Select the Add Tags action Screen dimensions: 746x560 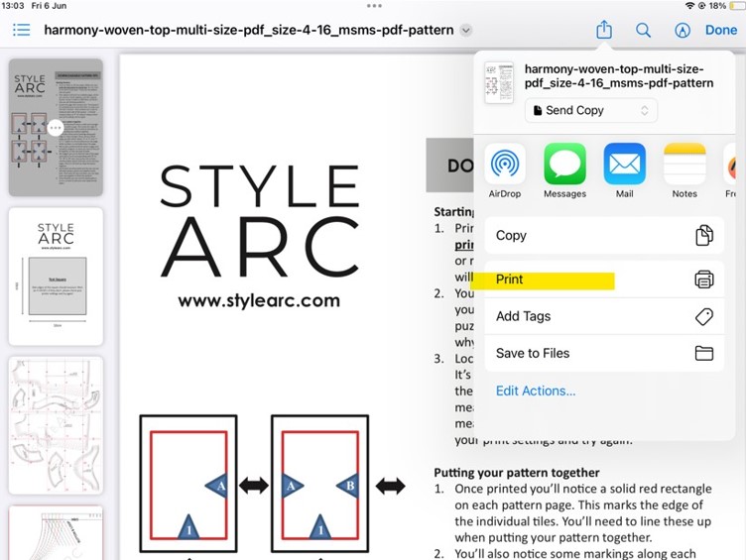tap(604, 316)
